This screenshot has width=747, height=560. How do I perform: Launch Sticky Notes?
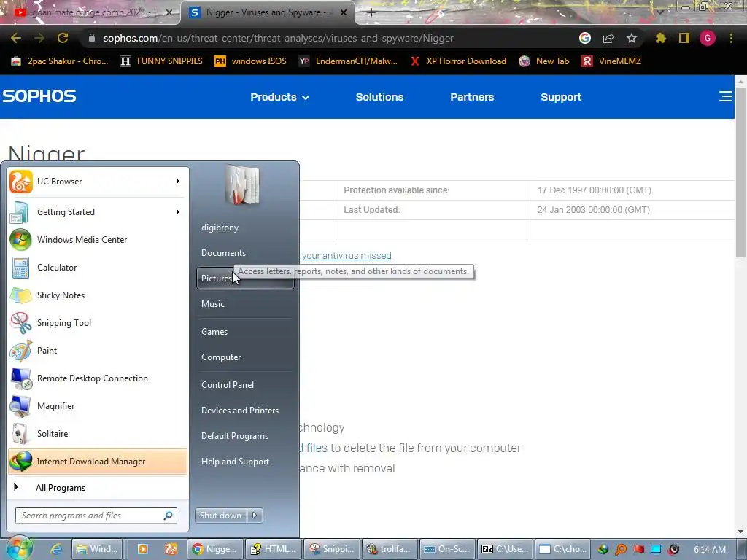[97, 295]
